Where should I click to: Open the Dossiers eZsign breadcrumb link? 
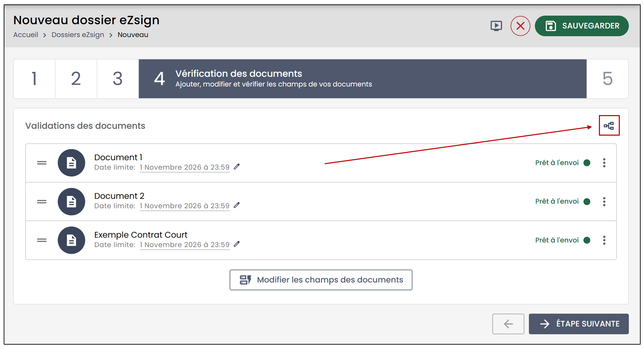(x=78, y=35)
